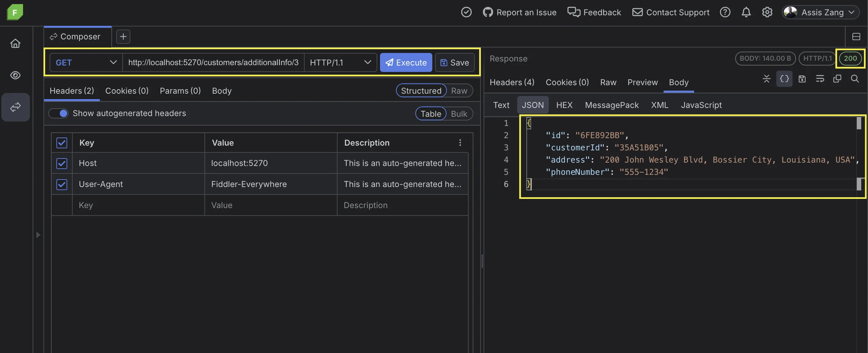This screenshot has width=868, height=353.
Task: Open Fiddler settings gear icon
Action: point(767,12)
